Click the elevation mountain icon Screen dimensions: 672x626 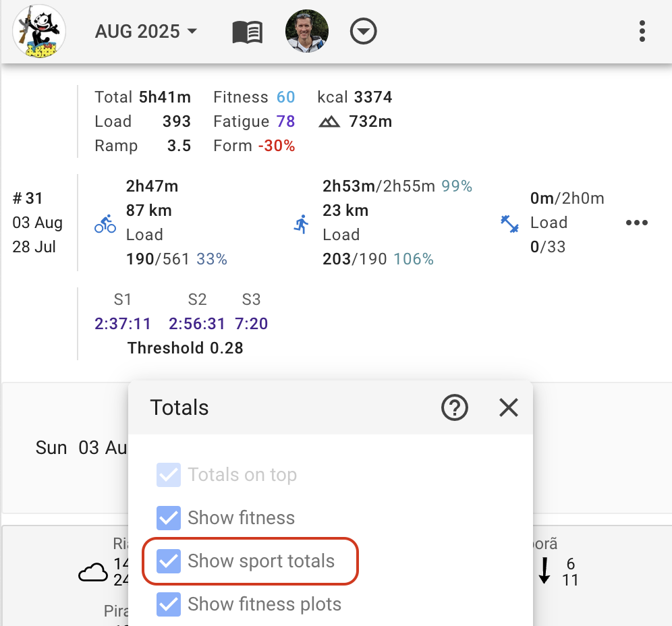(329, 122)
